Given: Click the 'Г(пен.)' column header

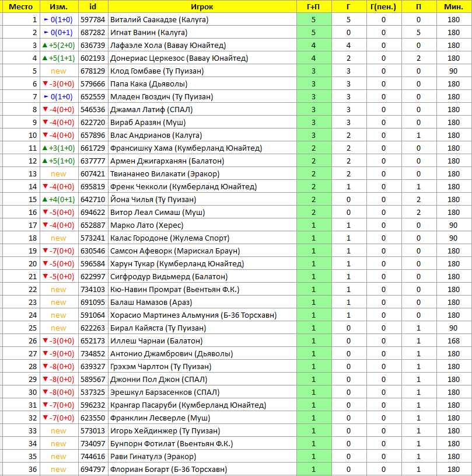Looking at the screenshot, I should click(x=383, y=6).
